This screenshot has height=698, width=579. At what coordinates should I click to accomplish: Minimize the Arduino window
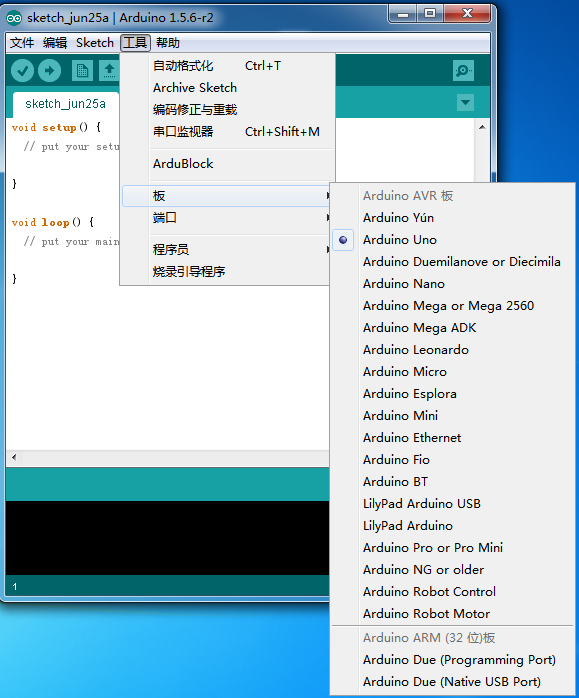point(403,14)
